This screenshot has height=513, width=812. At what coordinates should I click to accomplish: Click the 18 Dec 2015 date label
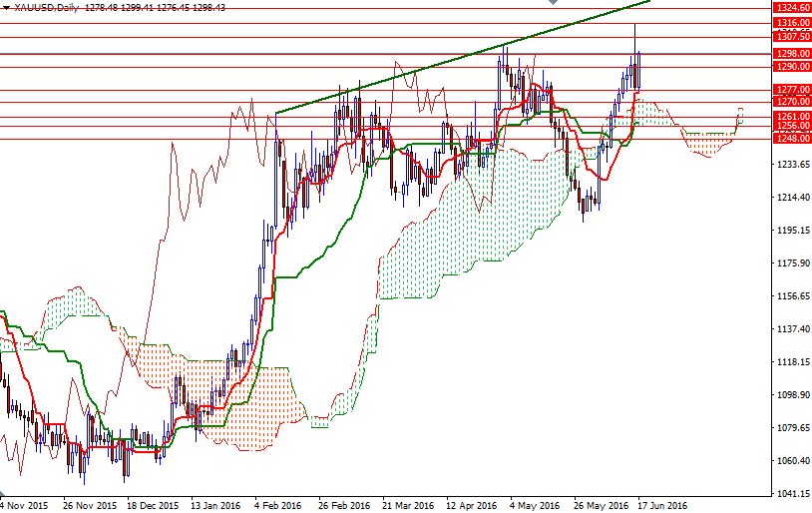tap(153, 505)
